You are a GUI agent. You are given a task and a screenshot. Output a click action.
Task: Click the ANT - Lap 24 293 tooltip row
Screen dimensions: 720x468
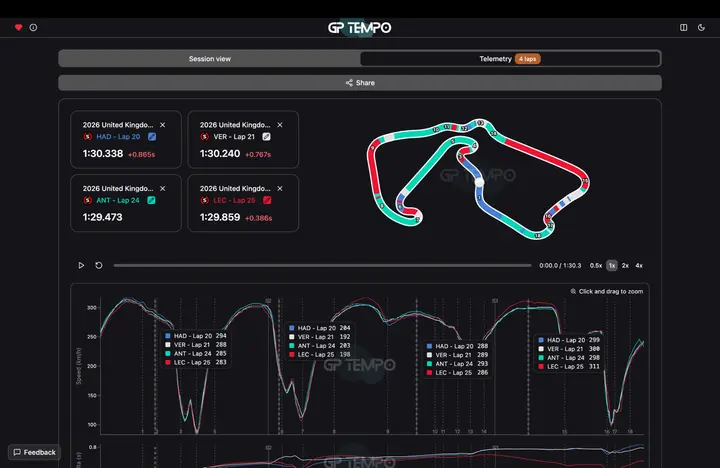coord(457,364)
